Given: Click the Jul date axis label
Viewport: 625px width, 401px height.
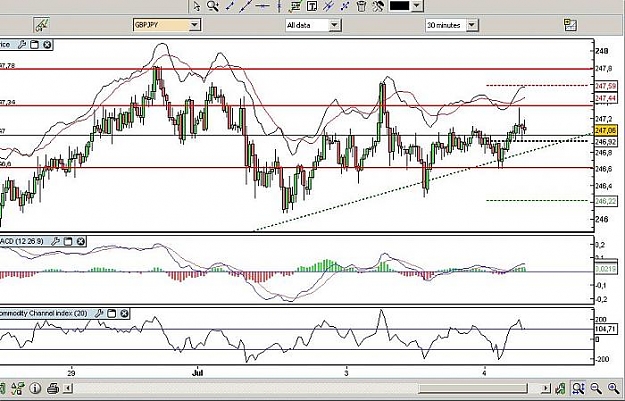Looking at the screenshot, I should (198, 373).
